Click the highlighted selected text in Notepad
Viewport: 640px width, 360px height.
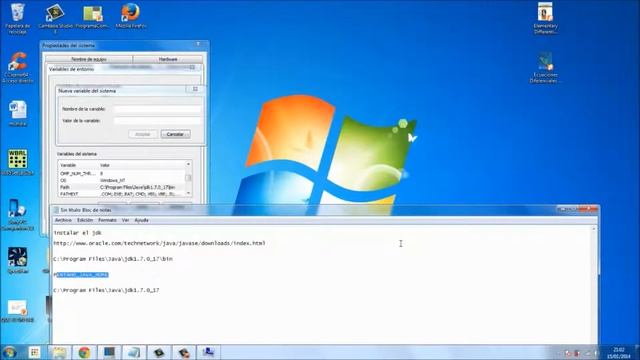click(x=83, y=275)
